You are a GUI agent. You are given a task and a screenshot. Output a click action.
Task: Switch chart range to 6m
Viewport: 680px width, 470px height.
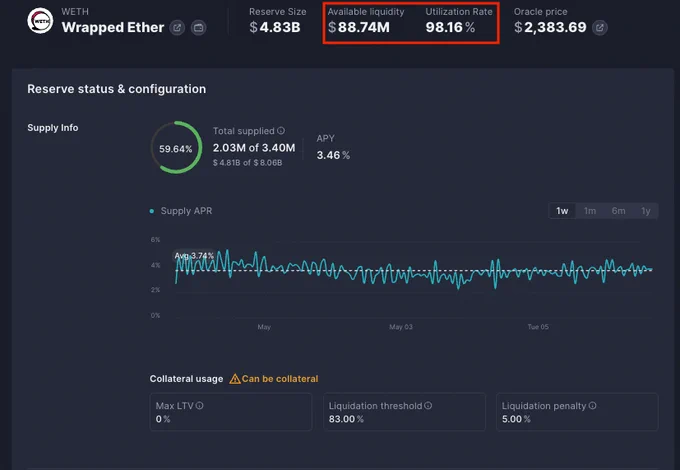(618, 211)
